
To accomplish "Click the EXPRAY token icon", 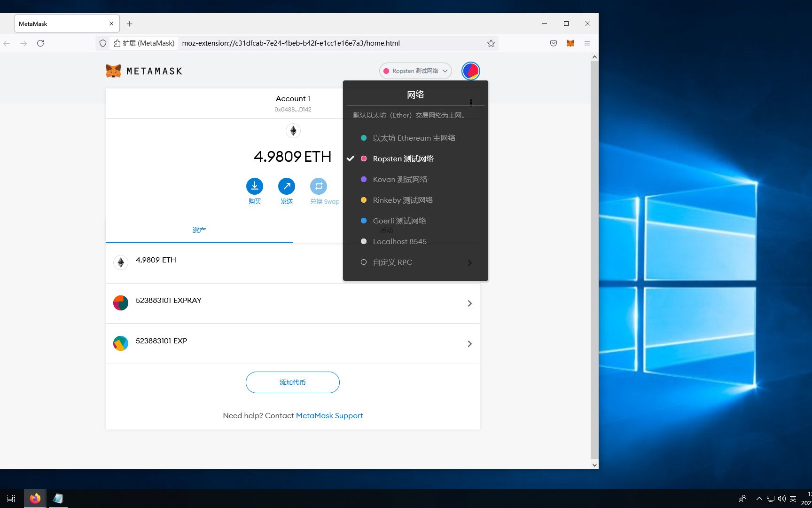I will (x=121, y=303).
